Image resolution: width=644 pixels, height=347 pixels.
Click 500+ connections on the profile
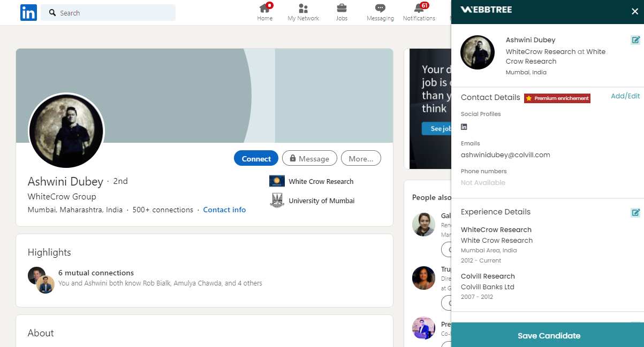coord(163,210)
